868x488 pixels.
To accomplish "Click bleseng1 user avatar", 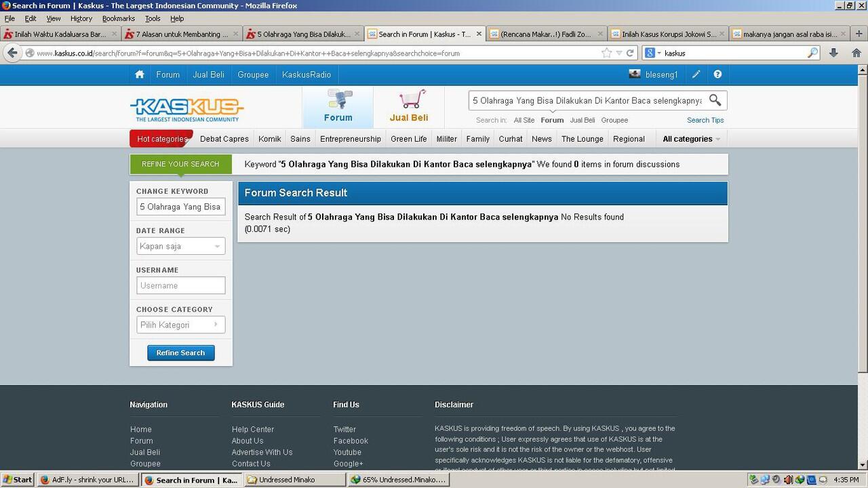I will (635, 75).
